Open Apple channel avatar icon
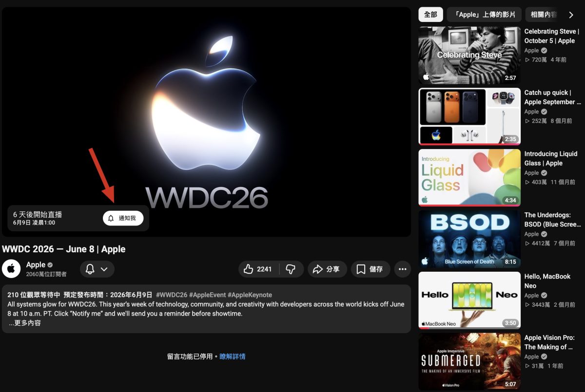 [x=11, y=269]
